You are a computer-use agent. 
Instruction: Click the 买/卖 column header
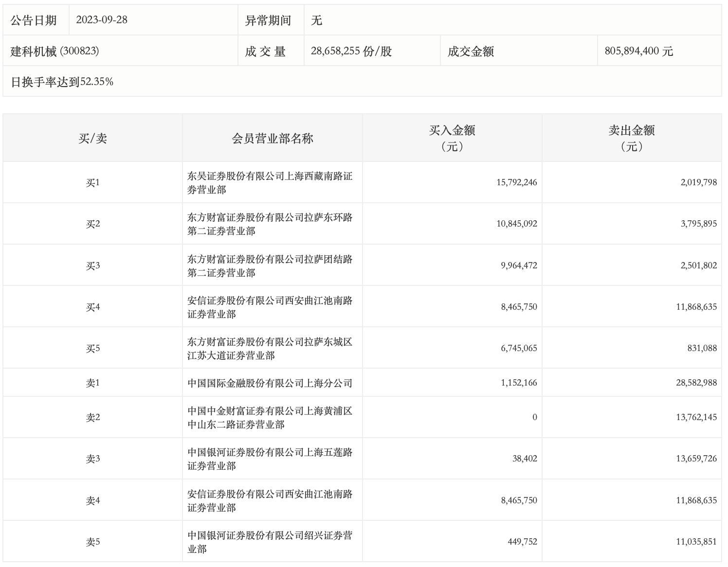(92, 139)
